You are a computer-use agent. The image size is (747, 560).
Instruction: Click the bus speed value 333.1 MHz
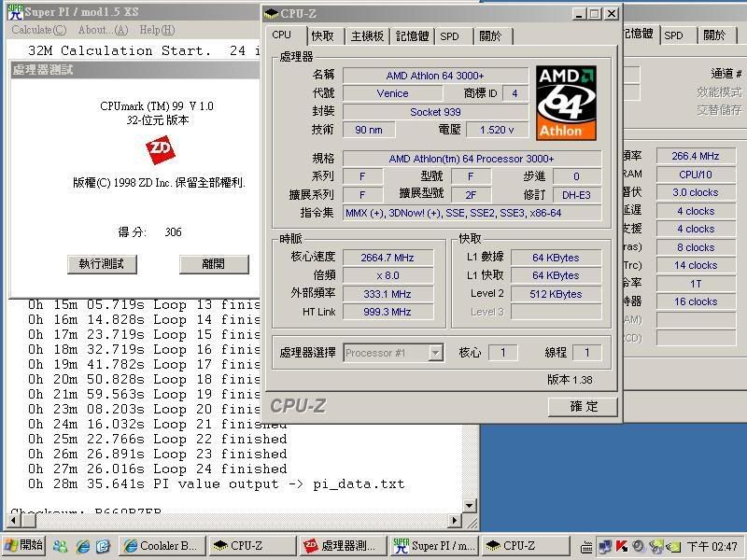pyautogui.click(x=388, y=294)
